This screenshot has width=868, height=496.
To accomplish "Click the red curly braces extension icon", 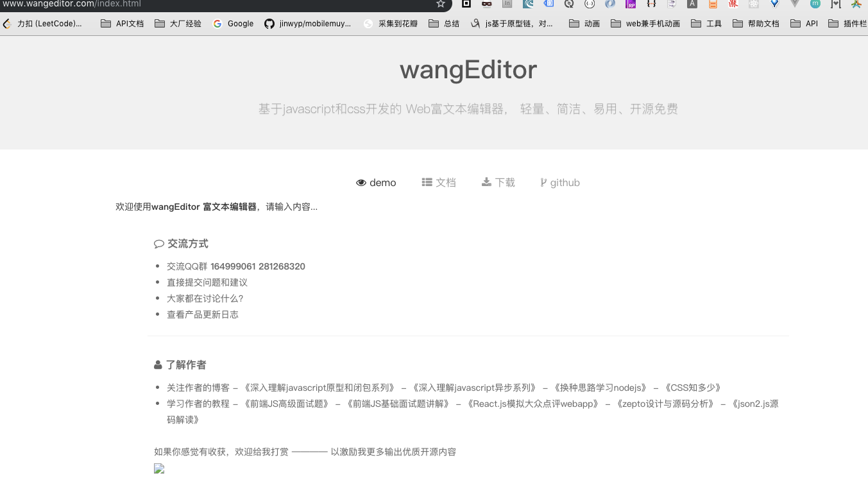I will coord(651,4).
